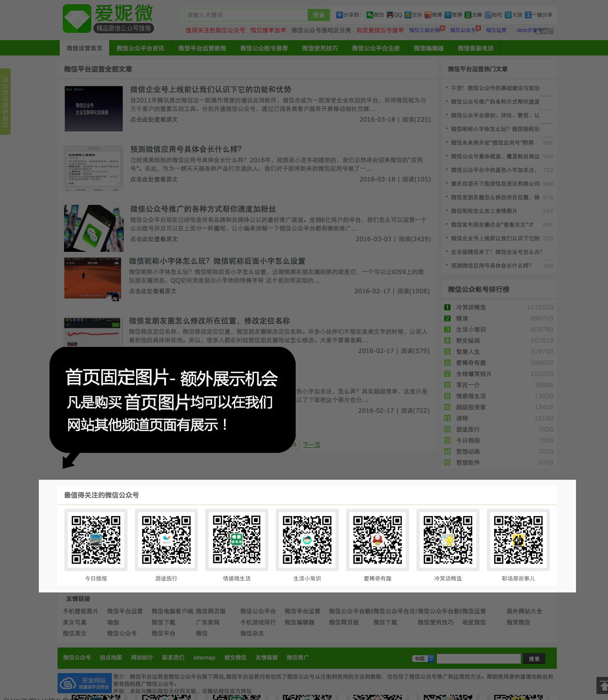Open the 爱稀奇有趣 QR code thumbnail

click(378, 540)
